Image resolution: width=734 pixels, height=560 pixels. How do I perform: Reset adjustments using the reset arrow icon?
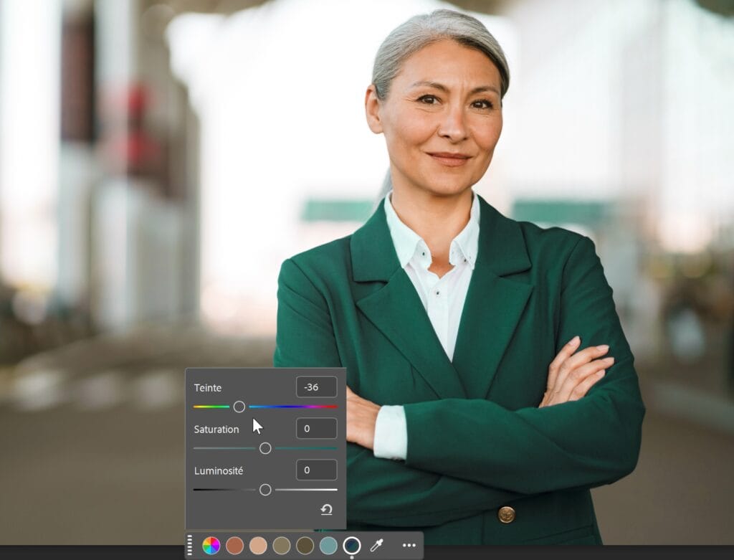pyautogui.click(x=328, y=510)
